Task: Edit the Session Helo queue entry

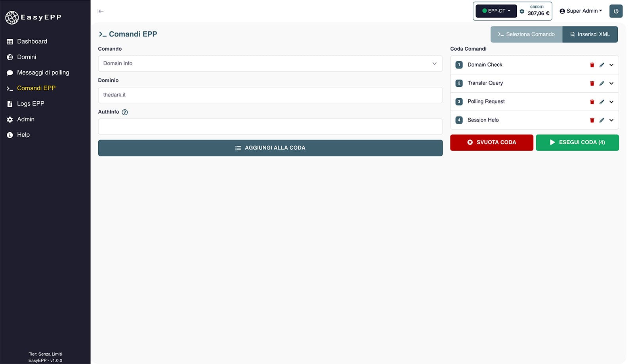Action: [x=602, y=120]
